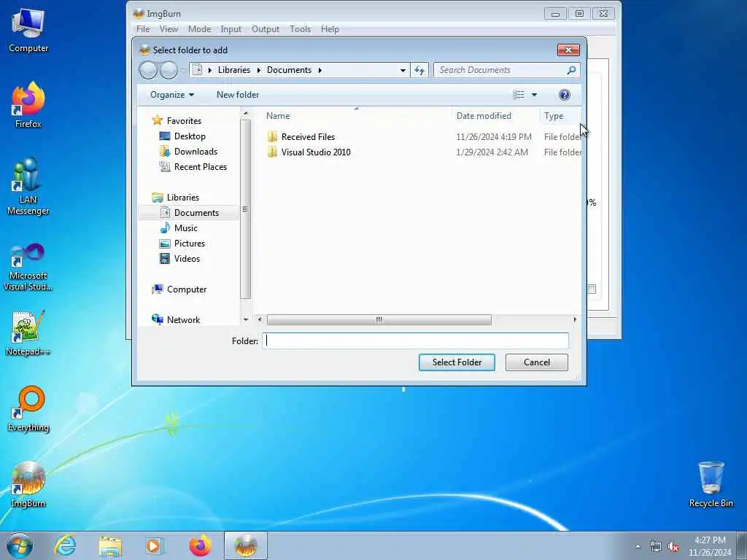747x560 pixels.
Task: Click the Search Documents box
Action: 500,70
